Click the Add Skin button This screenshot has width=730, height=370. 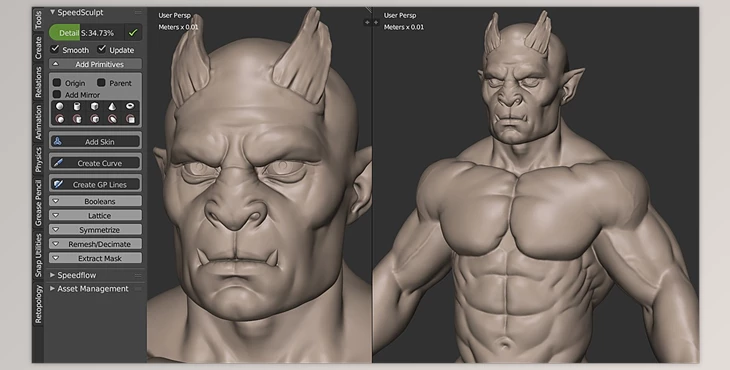pyautogui.click(x=95, y=141)
